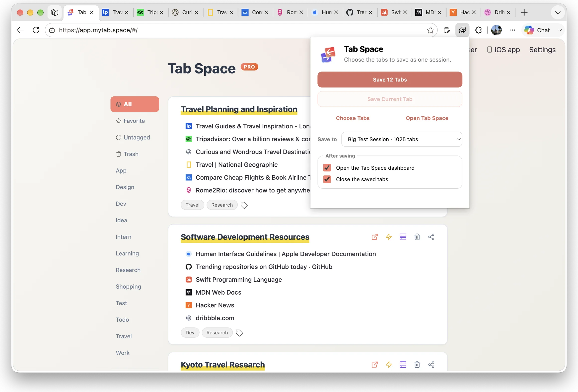Open Software Development Resources in new window icon

click(374, 237)
